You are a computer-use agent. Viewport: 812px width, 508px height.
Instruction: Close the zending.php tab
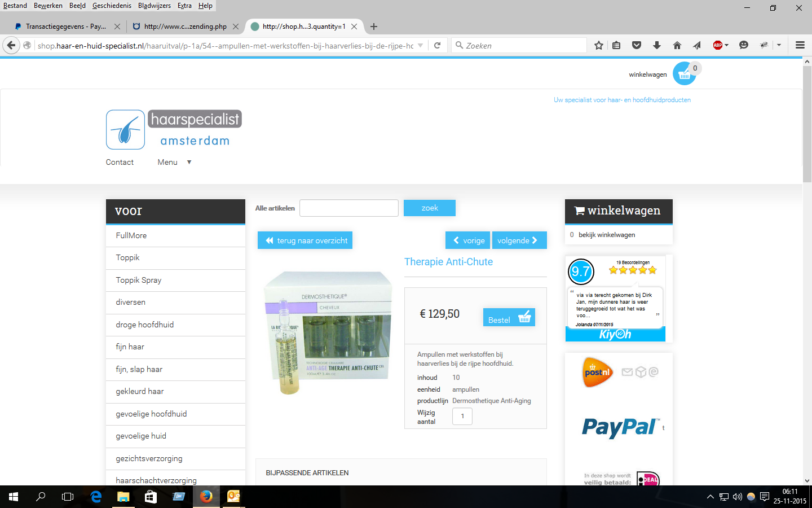(x=236, y=27)
